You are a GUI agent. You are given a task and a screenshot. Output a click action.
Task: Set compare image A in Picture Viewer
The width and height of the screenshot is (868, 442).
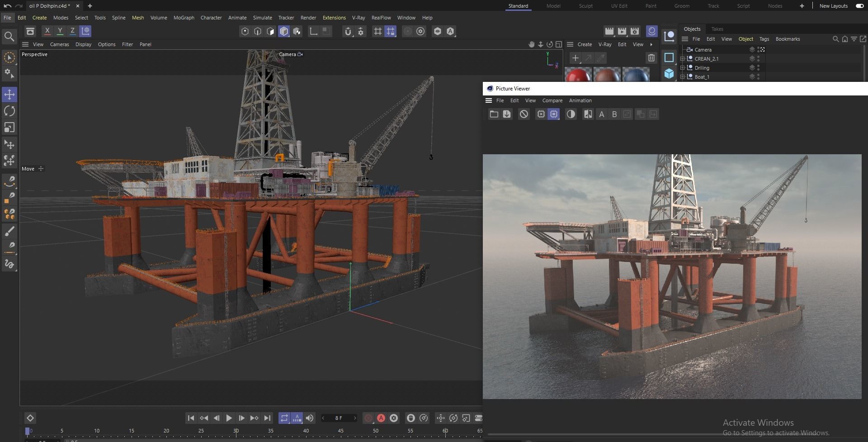click(601, 114)
